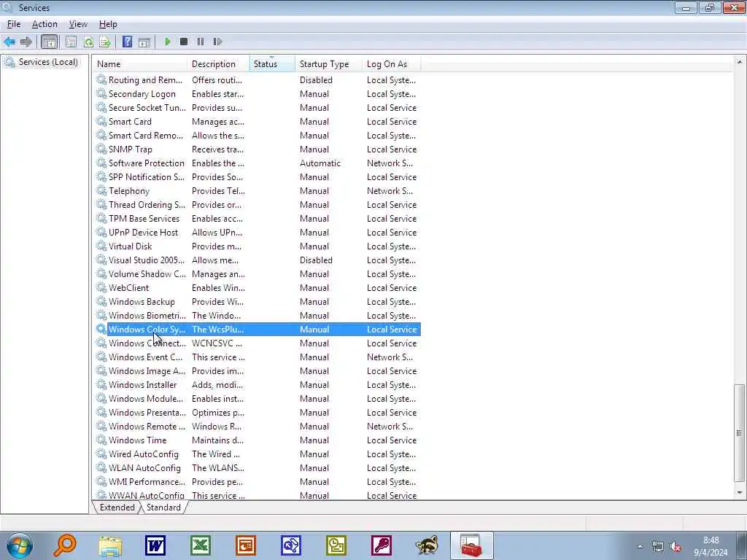Viewport: 747px width, 560px height.
Task: Launch Access from the taskbar
Action: (x=382, y=545)
